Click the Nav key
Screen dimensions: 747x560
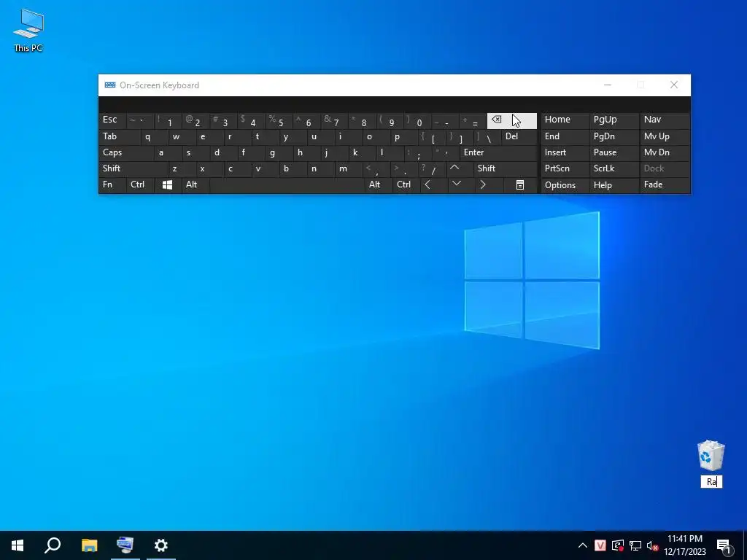pyautogui.click(x=665, y=120)
